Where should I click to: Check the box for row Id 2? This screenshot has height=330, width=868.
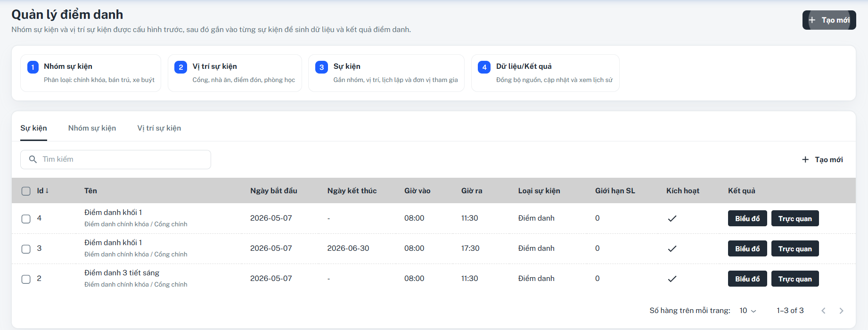point(26,279)
